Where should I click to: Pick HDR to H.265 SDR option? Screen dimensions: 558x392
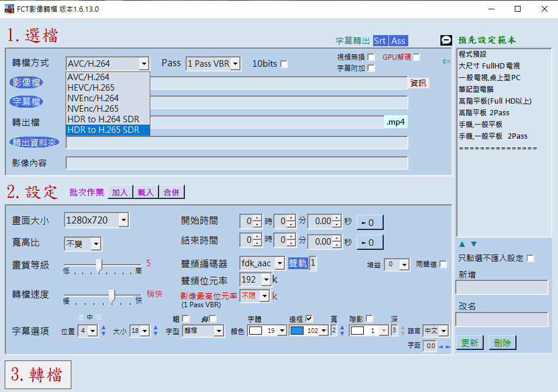108,130
